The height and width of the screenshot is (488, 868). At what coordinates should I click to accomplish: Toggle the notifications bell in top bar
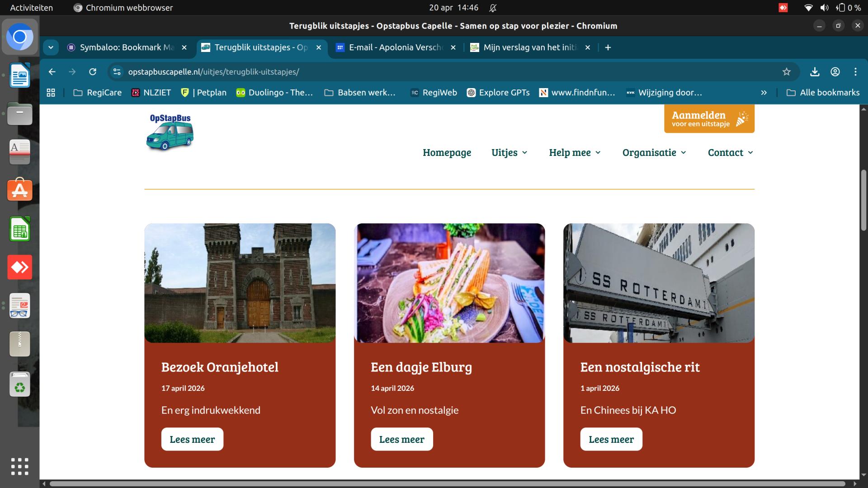[493, 8]
